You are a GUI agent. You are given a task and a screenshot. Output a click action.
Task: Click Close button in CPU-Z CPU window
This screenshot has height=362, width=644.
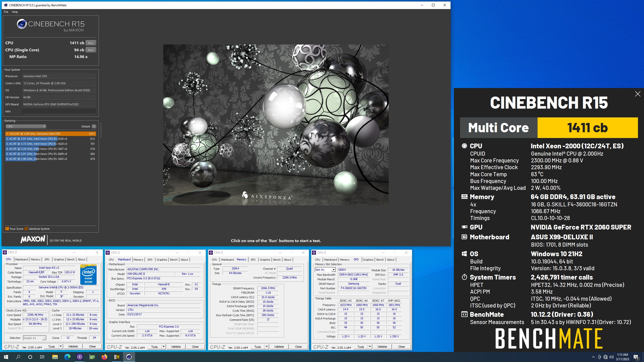[x=92, y=346]
